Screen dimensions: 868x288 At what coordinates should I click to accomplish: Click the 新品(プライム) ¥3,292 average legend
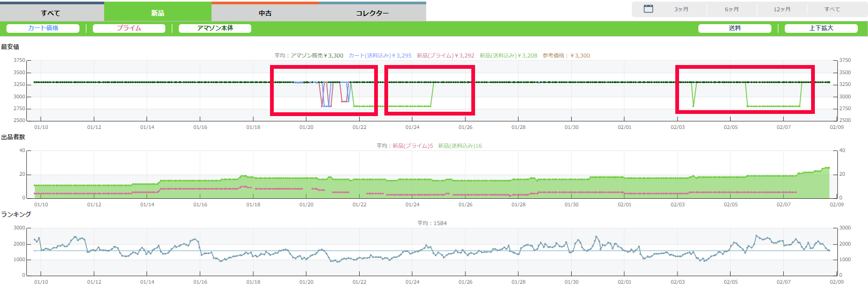click(x=446, y=56)
